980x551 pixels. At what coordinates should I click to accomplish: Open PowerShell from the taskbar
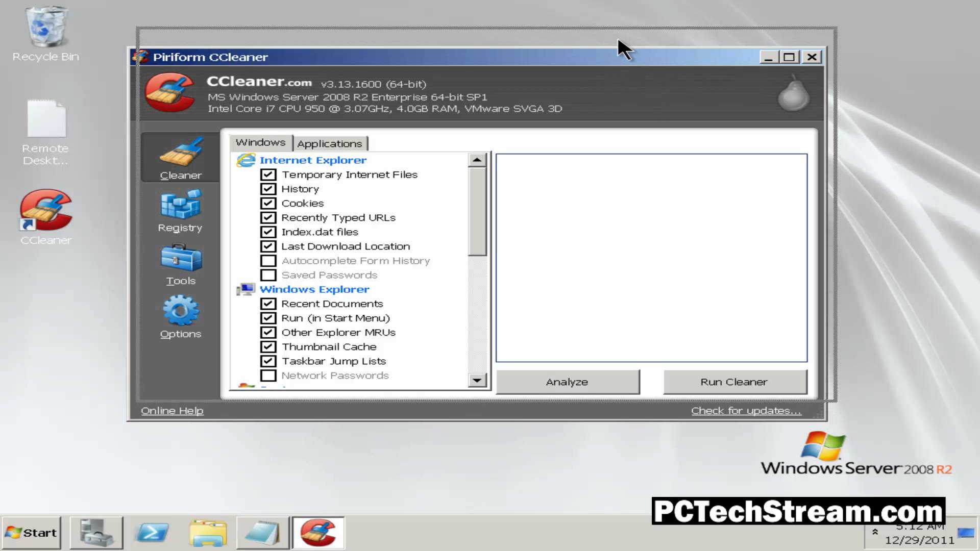[152, 532]
